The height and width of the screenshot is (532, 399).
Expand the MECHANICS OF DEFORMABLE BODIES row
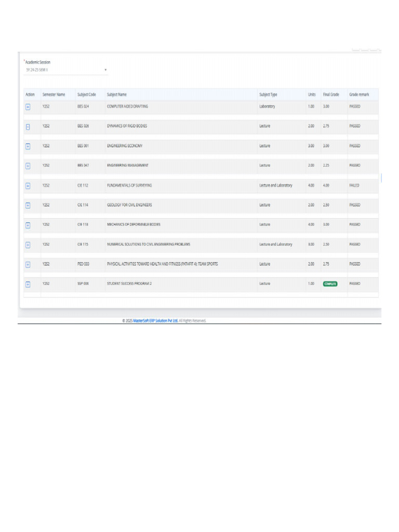28,225
